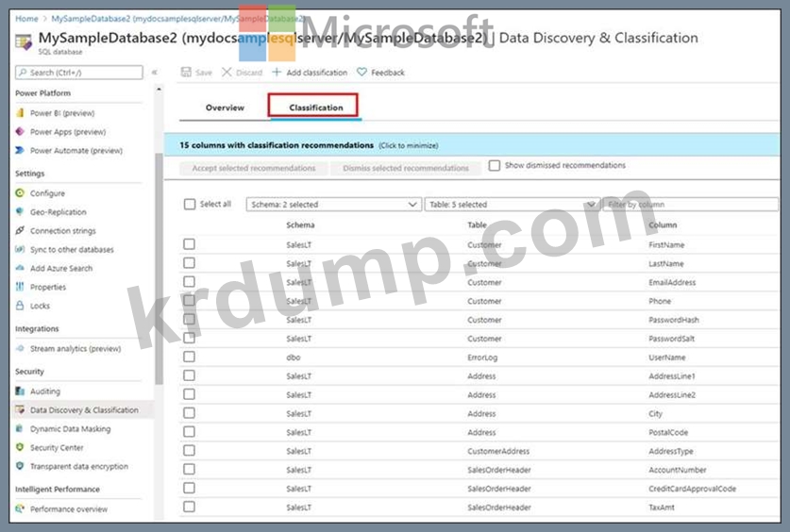Tick the checkbox for the FirstName row
This screenshot has height=532, width=790.
(190, 244)
